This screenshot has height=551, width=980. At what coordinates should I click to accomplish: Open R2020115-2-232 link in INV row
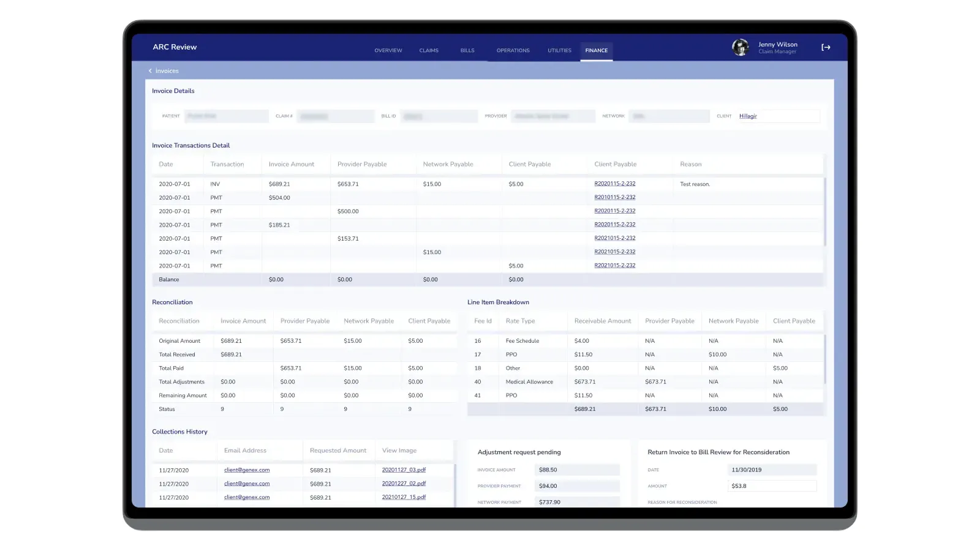coord(615,184)
